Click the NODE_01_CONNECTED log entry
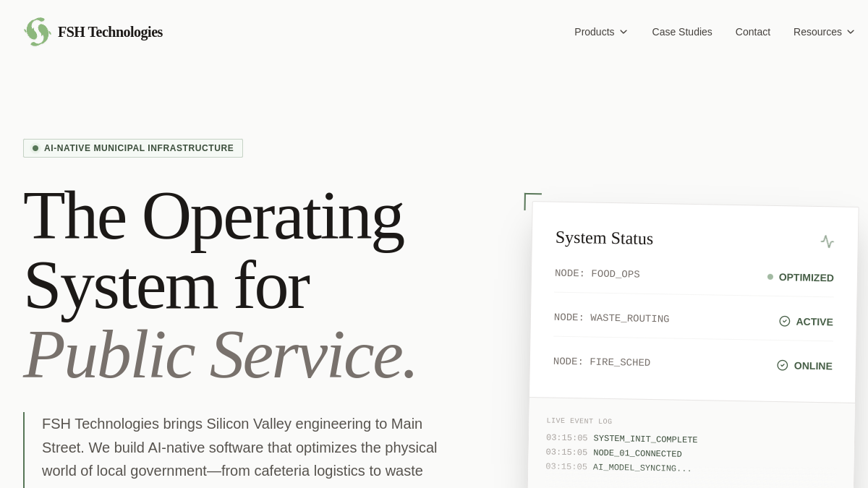The image size is (868, 488). [x=637, y=453]
